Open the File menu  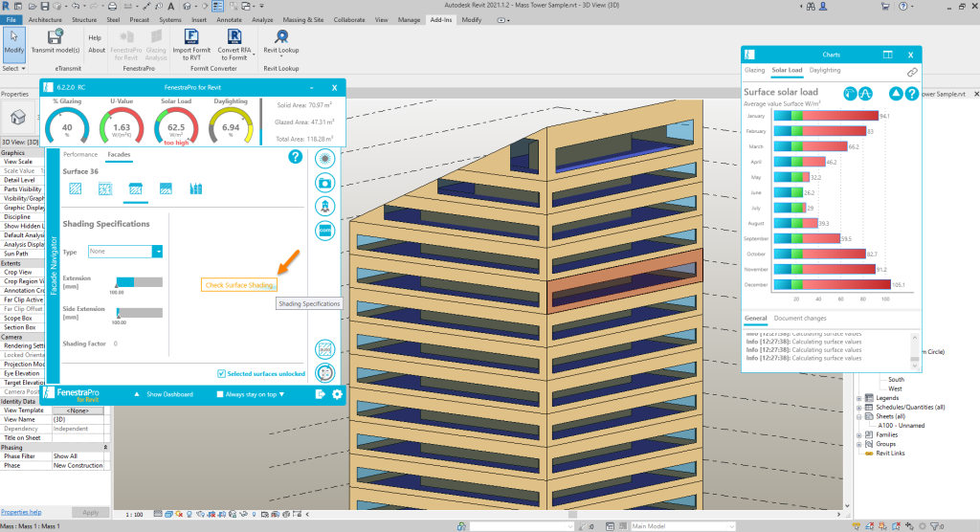click(11, 20)
